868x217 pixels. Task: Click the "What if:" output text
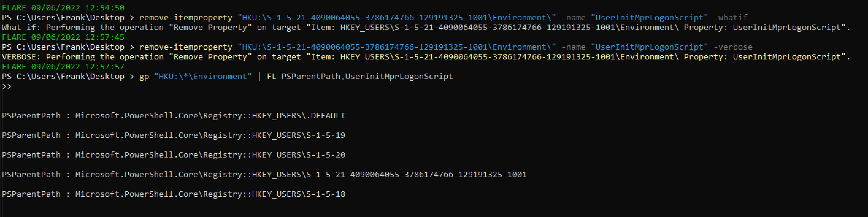21,27
